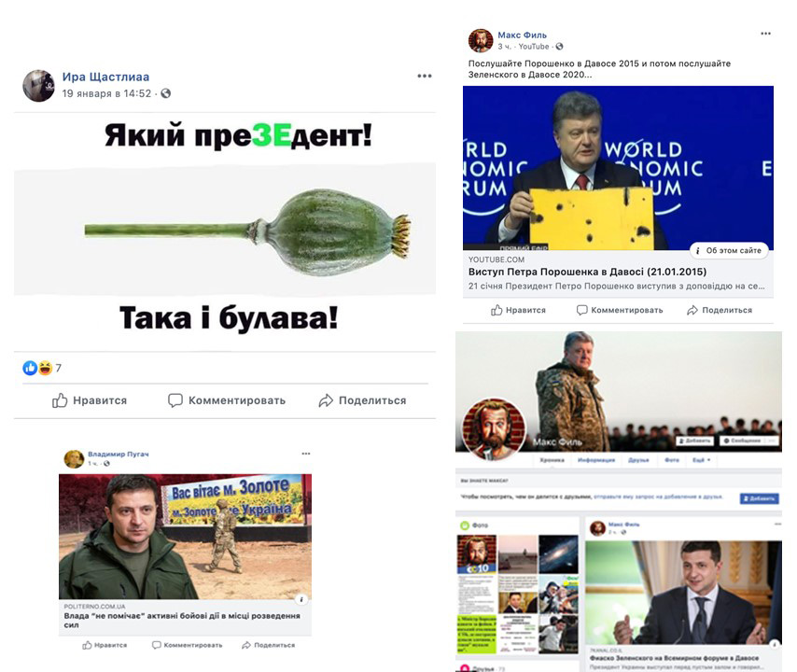Open options menu on Макс Филь post
This screenshot has height=672, width=797.
pos(765,34)
